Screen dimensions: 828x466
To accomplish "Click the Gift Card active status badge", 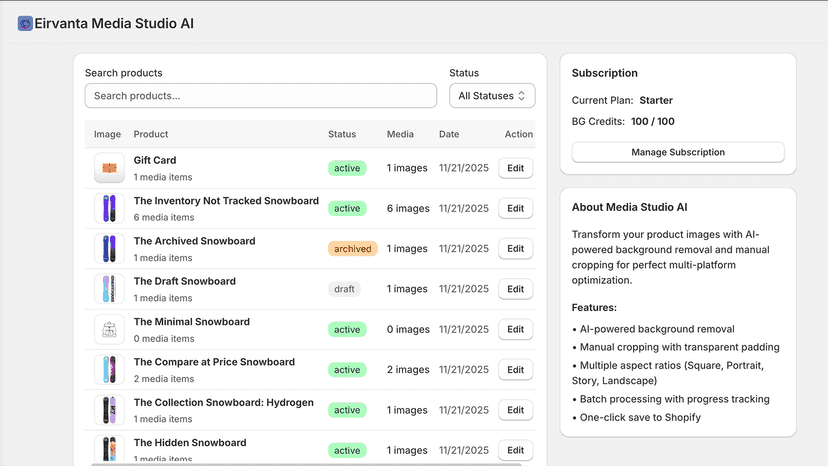I will [x=347, y=168].
